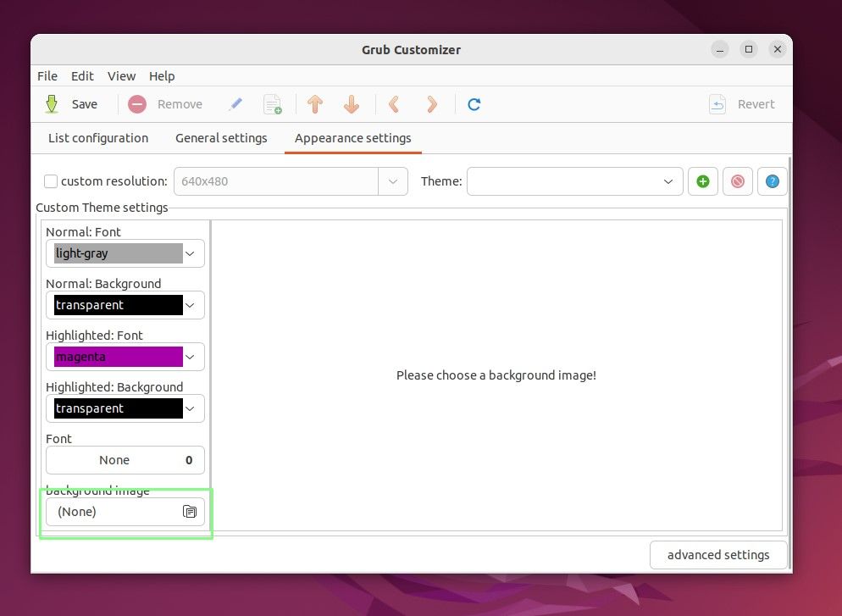This screenshot has height=616, width=842.
Task: Open theme help with question mark icon
Action: 772,180
